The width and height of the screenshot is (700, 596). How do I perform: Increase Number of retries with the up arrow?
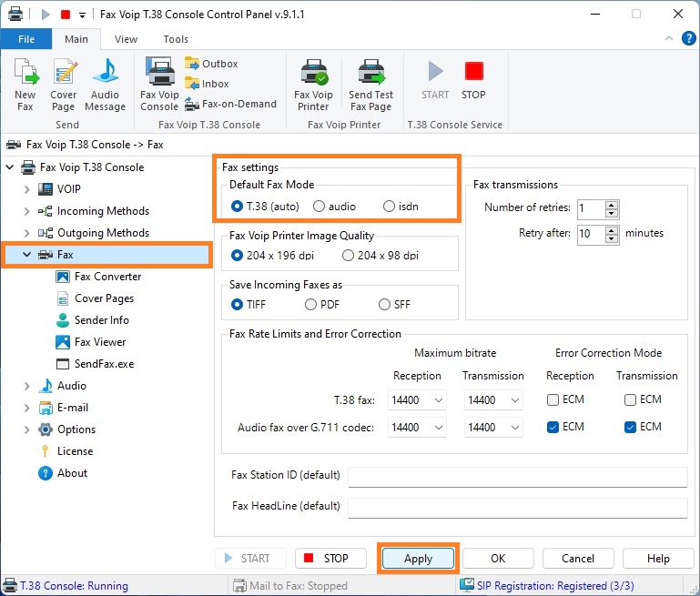pyautogui.click(x=611, y=205)
